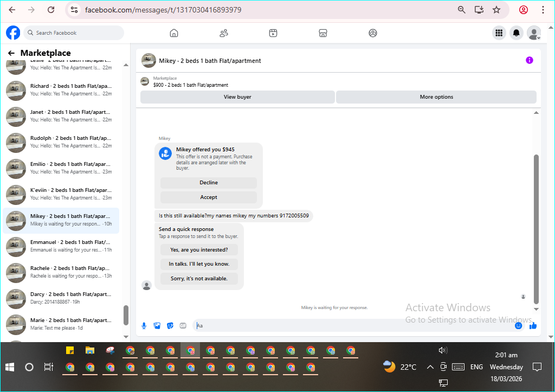555x392 pixels.
Task: Open Darcy's conversation in the list
Action: click(61, 299)
